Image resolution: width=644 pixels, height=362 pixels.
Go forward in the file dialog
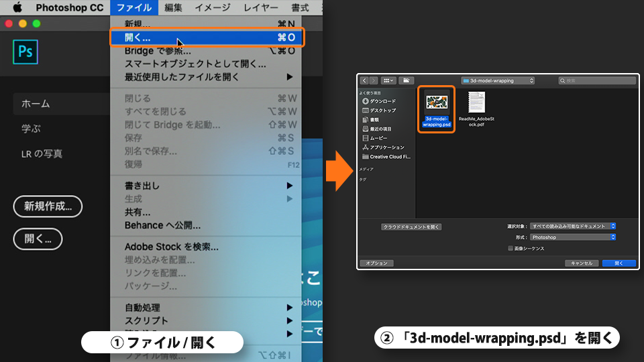coord(374,80)
